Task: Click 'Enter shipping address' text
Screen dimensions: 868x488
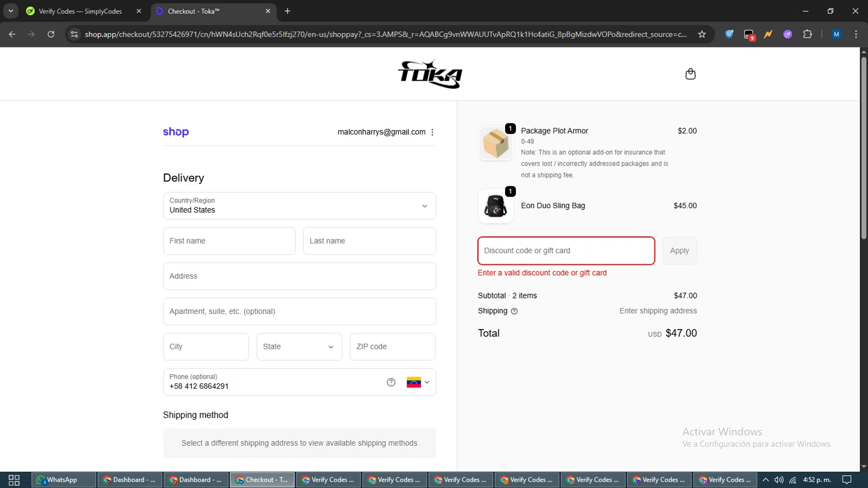Action: 658,311
